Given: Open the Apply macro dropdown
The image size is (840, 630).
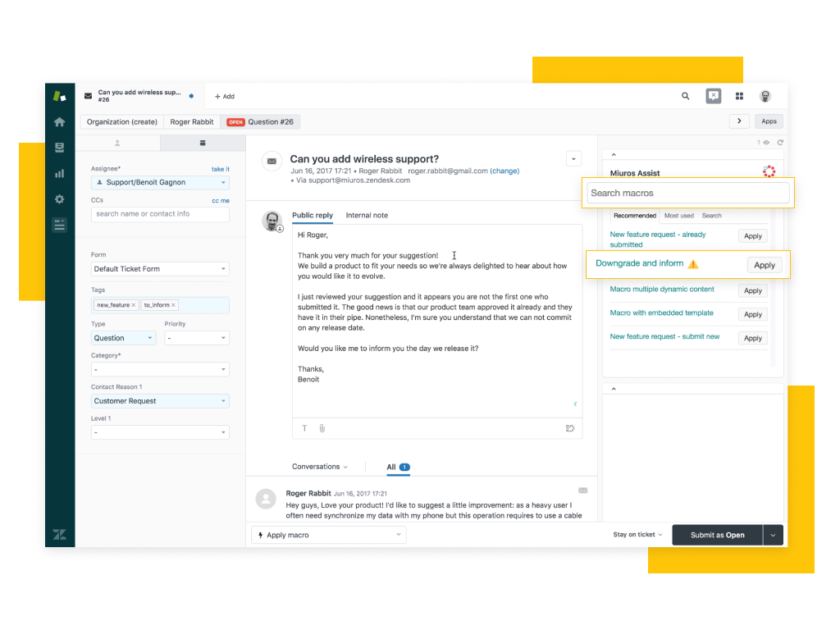Looking at the screenshot, I should click(328, 535).
